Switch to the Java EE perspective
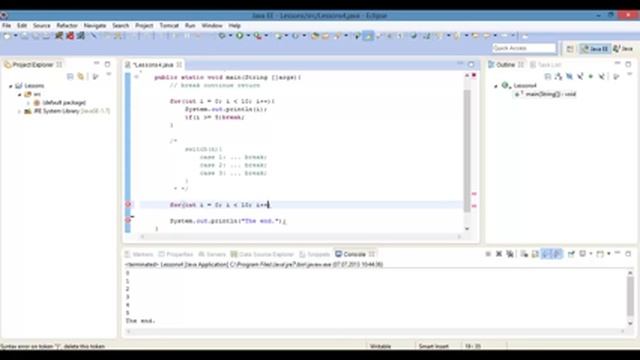The image size is (640, 360). click(595, 49)
